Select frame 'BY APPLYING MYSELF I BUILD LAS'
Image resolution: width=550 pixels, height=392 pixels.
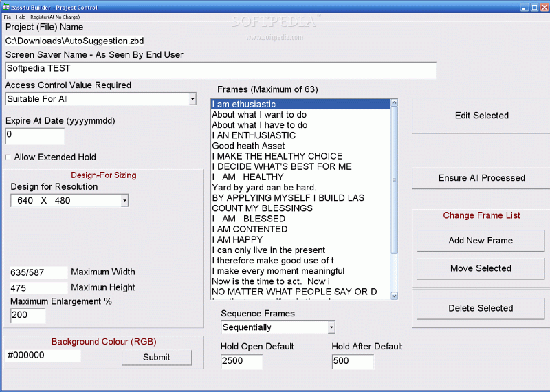click(x=300, y=198)
